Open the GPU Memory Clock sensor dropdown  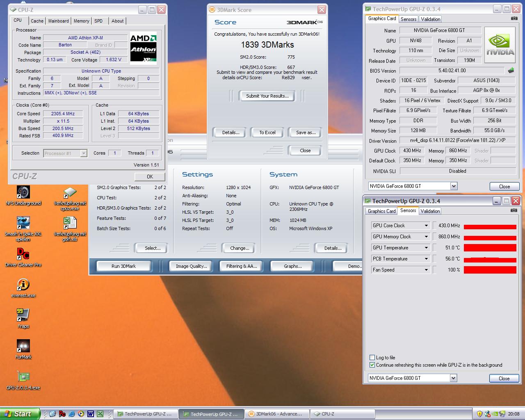coord(426,237)
